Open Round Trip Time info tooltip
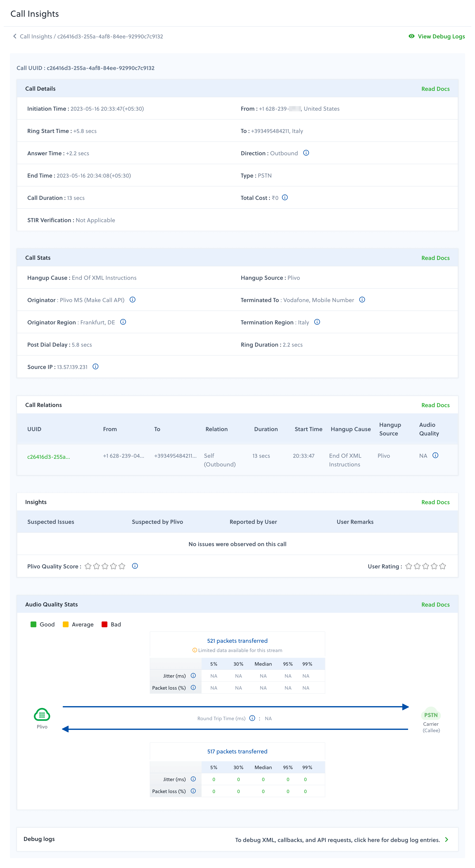Viewport: 475px width, 868px height. (252, 718)
